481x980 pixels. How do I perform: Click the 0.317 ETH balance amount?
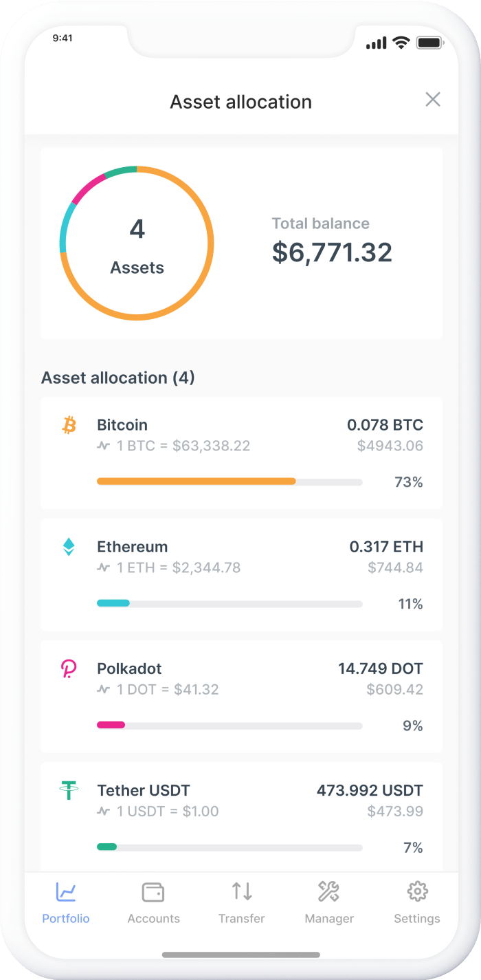(386, 547)
